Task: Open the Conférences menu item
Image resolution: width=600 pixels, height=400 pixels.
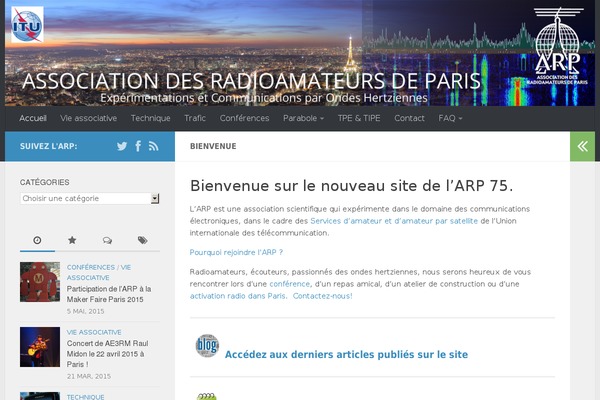Action: click(244, 118)
